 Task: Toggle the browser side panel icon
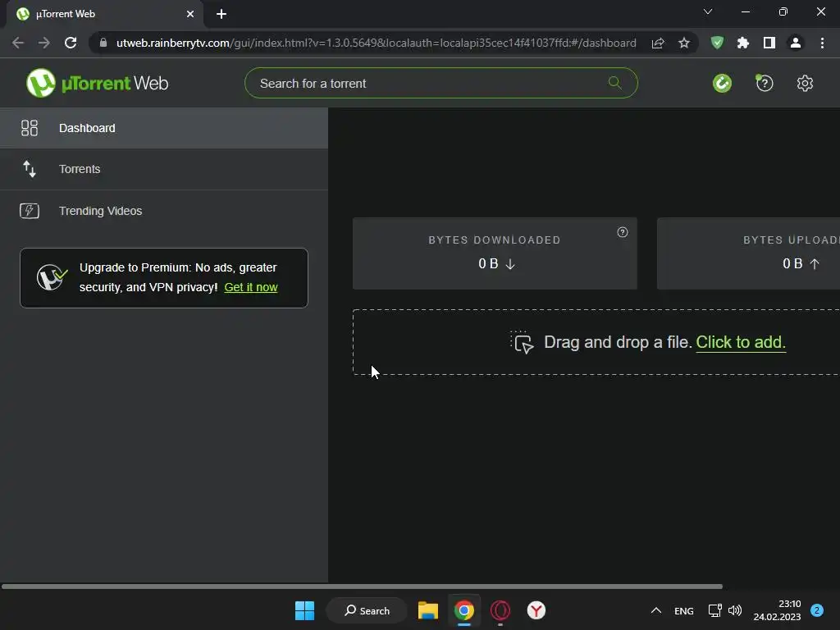click(x=769, y=43)
